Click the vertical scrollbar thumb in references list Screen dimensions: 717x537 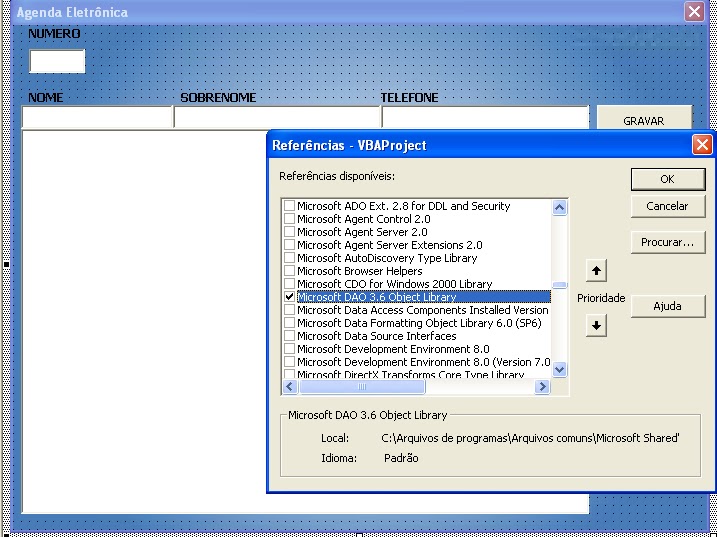560,285
